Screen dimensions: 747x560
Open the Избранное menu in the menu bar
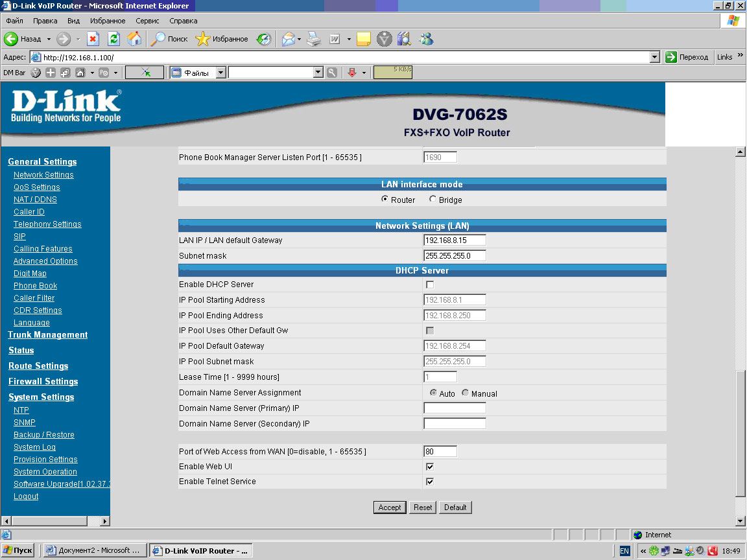tap(108, 21)
